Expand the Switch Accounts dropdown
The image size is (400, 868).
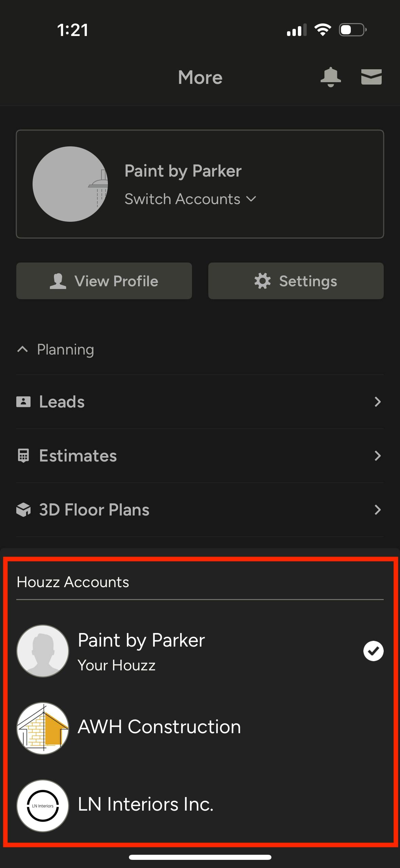coord(190,199)
